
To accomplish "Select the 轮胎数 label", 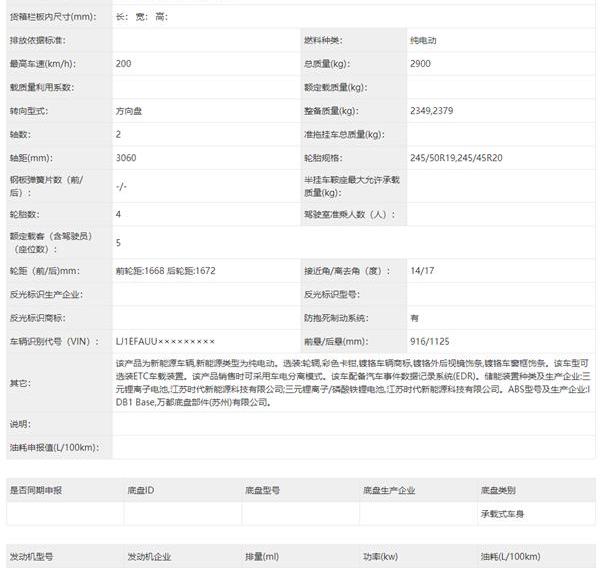I will coord(24,214).
